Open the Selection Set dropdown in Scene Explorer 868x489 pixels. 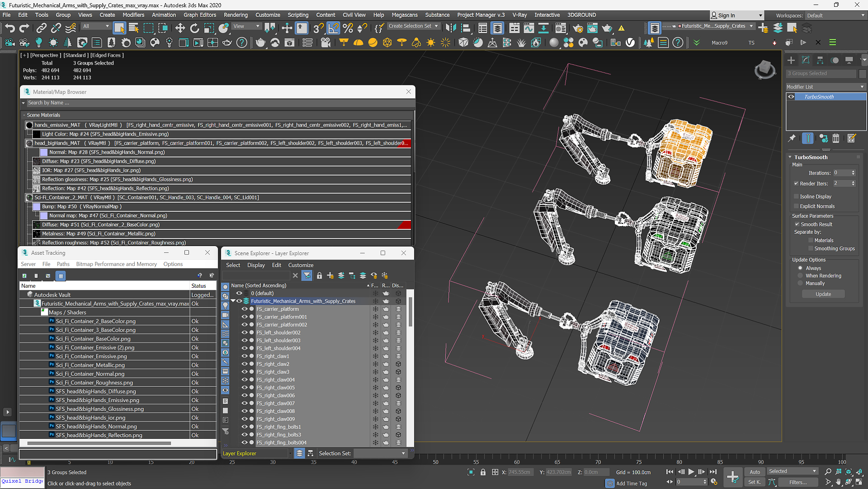click(x=380, y=453)
